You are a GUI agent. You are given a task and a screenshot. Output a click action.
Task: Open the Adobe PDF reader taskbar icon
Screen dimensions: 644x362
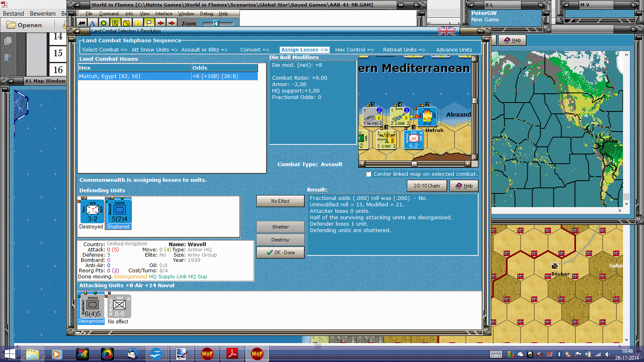click(232, 354)
